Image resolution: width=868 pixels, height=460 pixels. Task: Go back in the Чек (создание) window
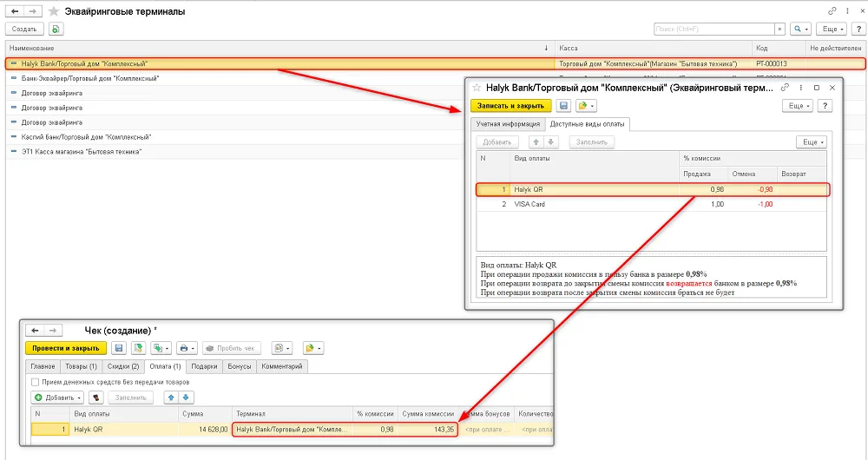(x=35, y=331)
